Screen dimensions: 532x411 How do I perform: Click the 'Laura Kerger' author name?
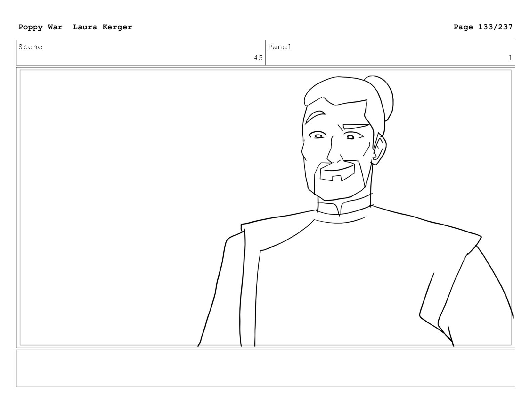click(x=102, y=27)
